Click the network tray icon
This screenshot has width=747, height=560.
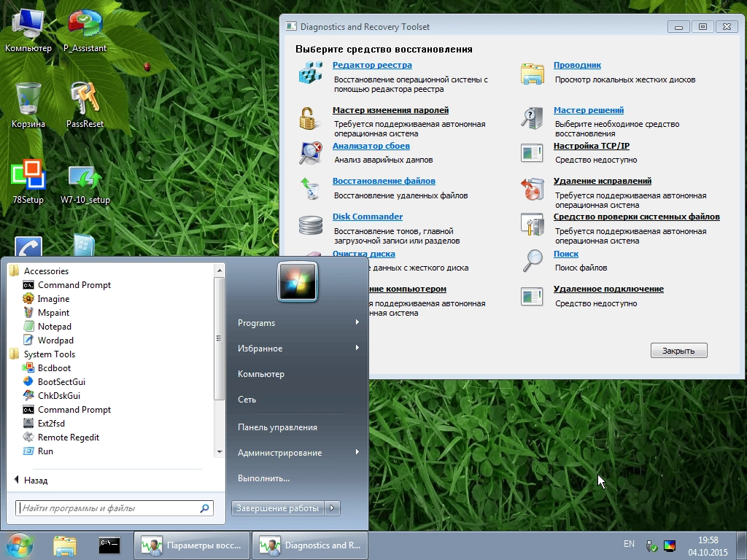coord(651,545)
